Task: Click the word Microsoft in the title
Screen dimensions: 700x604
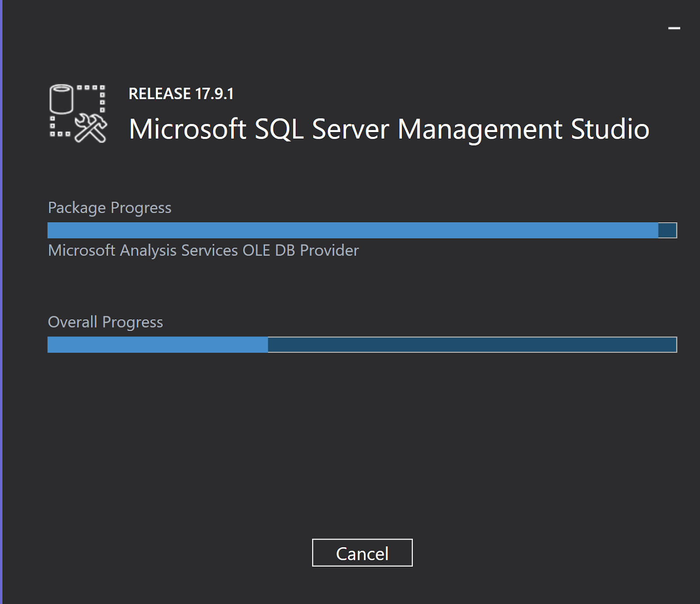Action: click(x=188, y=129)
